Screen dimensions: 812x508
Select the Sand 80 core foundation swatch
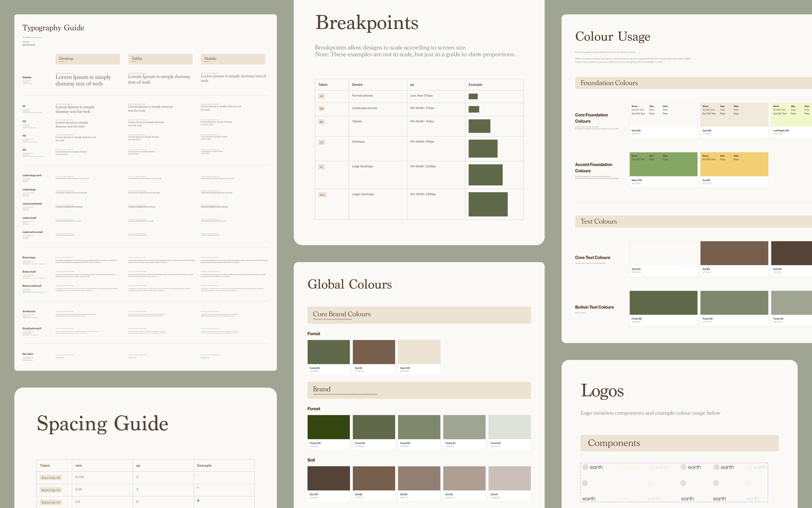(x=734, y=120)
